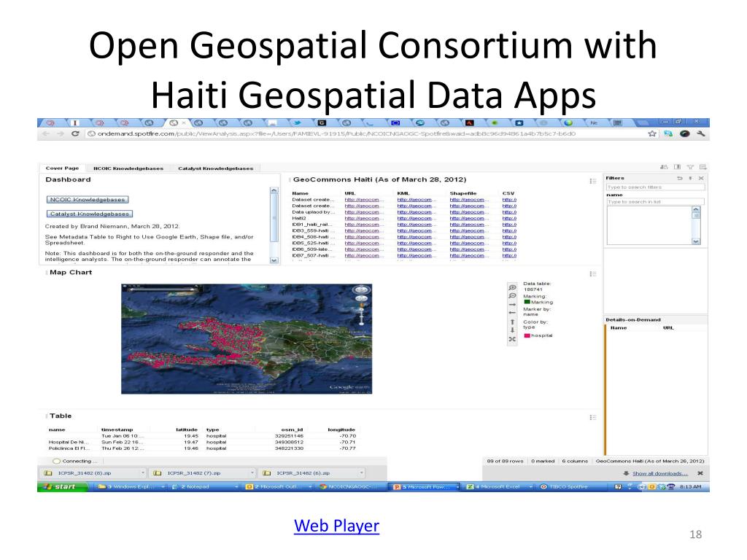This screenshot has height=560, width=747.
Task: Open legend toggle for Map Chart
Action: click(x=592, y=274)
